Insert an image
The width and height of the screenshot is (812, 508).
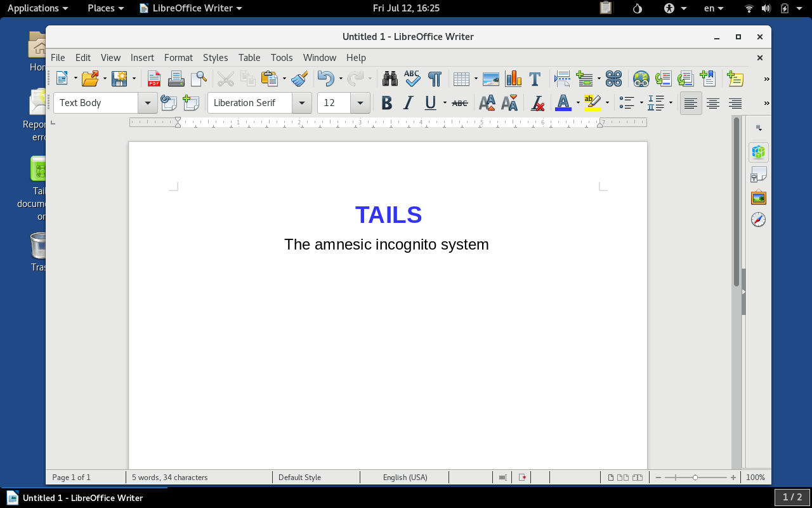(x=491, y=79)
